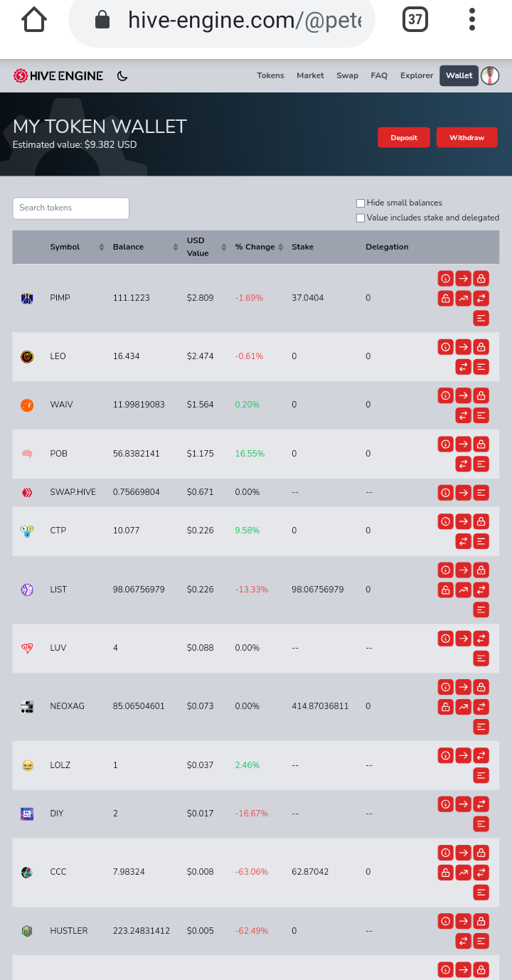Tap the browser address bar URL

[x=244, y=21]
